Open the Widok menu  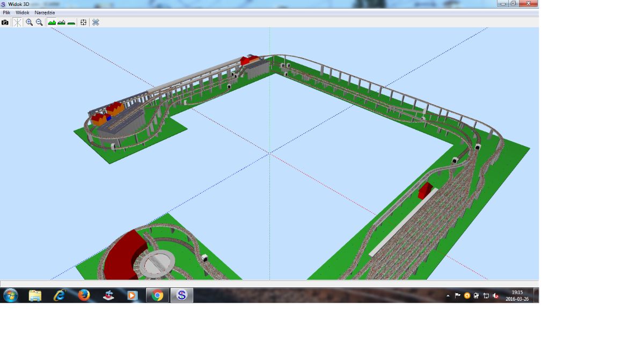click(23, 12)
